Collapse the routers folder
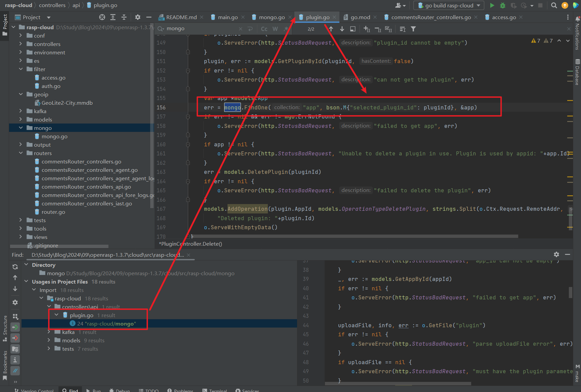 click(x=21, y=153)
